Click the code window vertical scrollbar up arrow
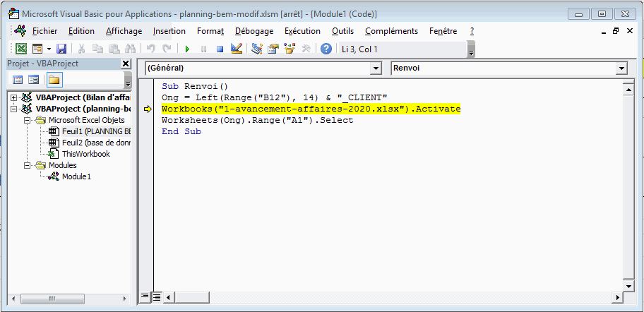 [x=628, y=90]
